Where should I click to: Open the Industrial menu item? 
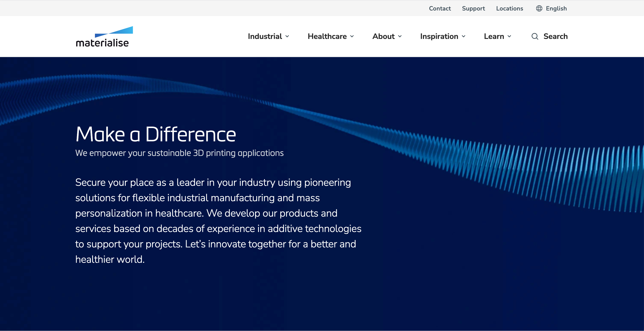(x=265, y=37)
